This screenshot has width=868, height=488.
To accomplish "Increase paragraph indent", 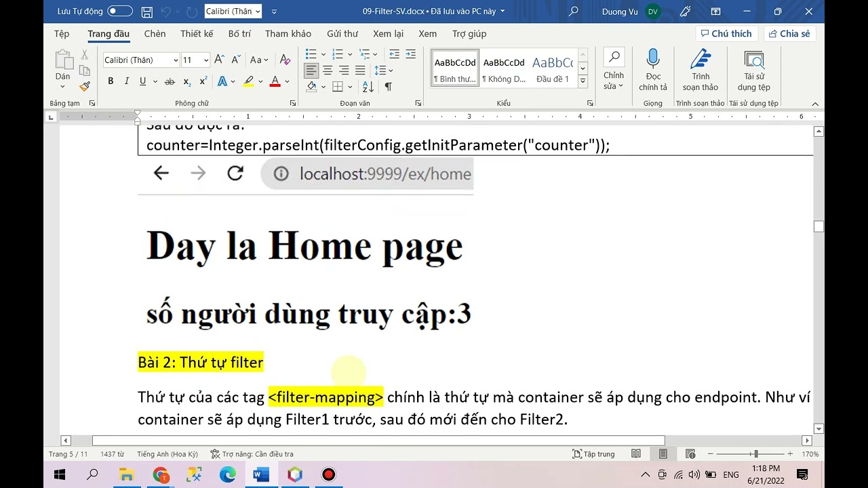I will tap(410, 54).
